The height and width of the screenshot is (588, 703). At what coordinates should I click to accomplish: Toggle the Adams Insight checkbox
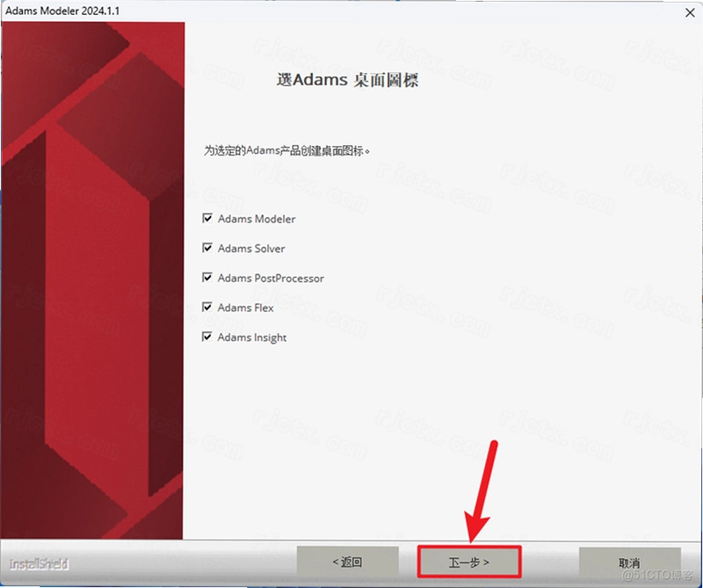tap(207, 337)
